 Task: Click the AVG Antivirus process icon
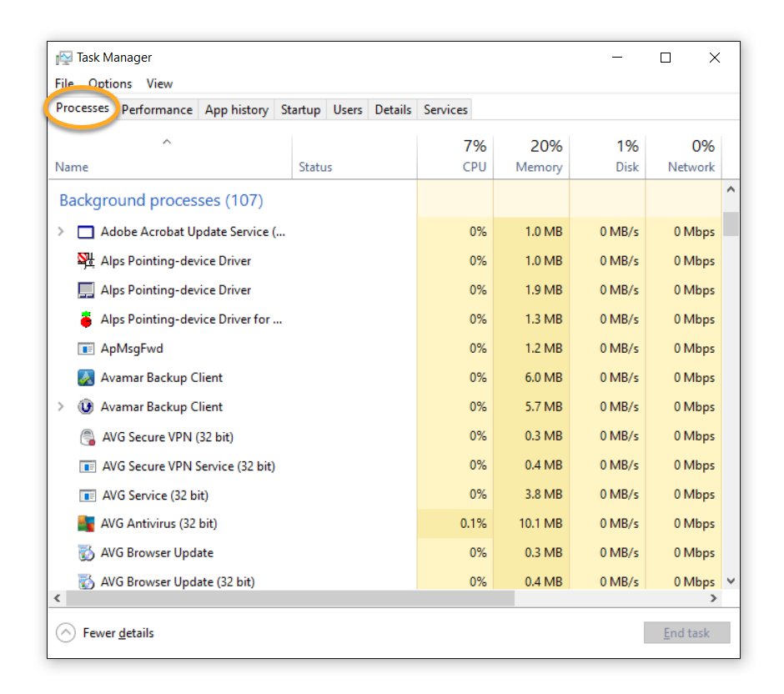(x=87, y=524)
